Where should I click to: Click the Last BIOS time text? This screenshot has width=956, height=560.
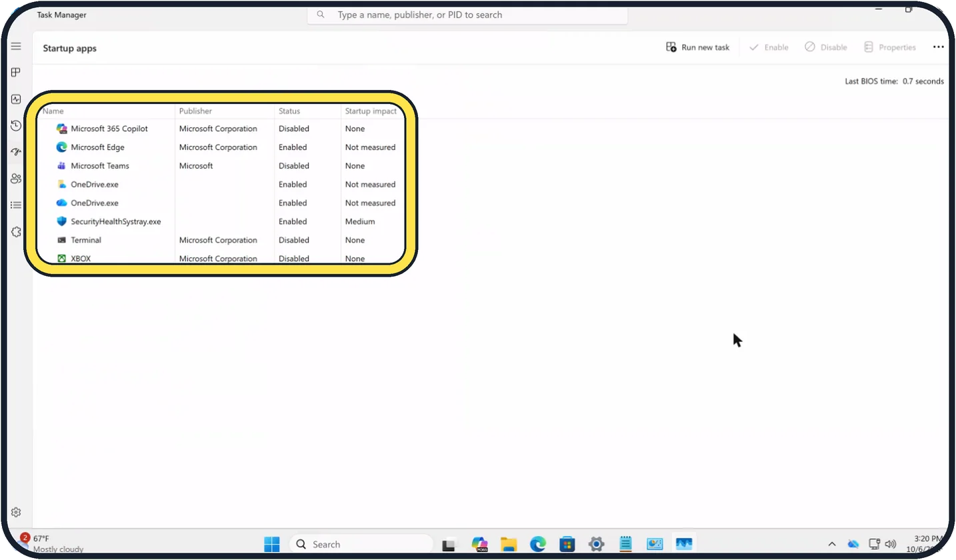coord(894,81)
